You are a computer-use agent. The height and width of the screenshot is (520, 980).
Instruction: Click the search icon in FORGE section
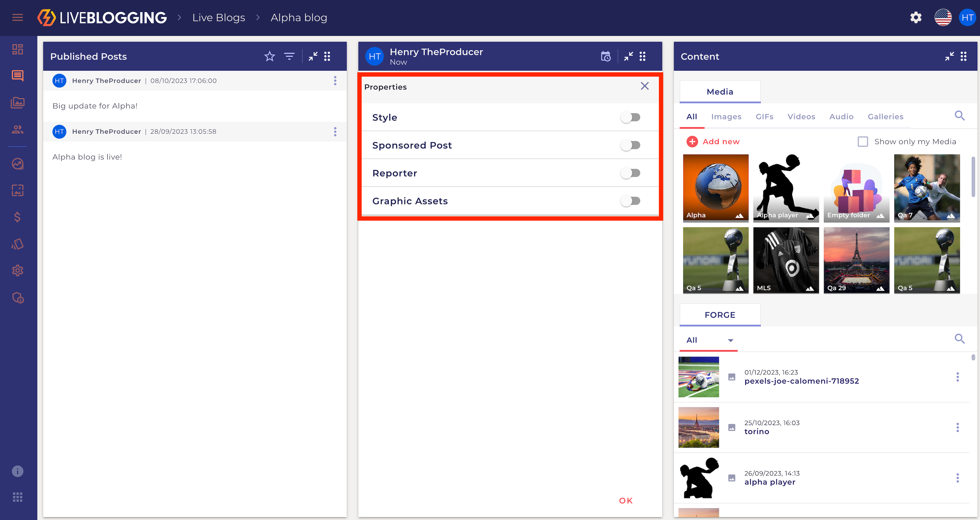coord(960,339)
